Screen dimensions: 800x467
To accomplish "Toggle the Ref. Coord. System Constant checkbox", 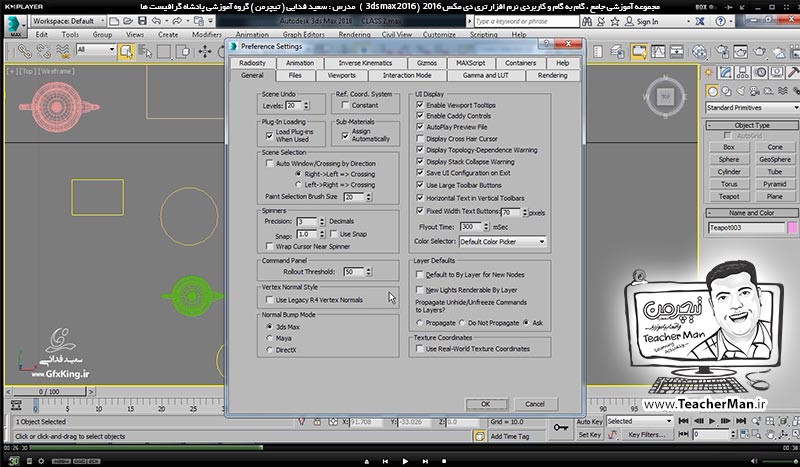I will click(345, 105).
